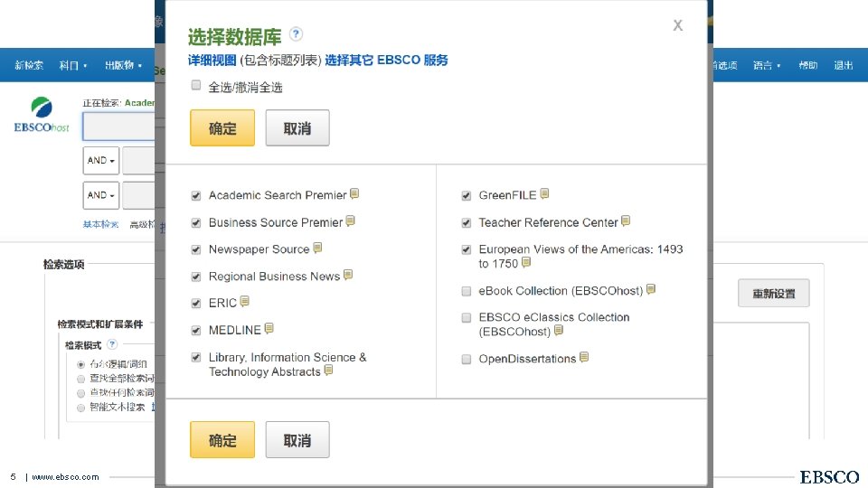The image size is (868, 488).
Task: Uncheck Teacher Reference Center
Action: pos(467,222)
